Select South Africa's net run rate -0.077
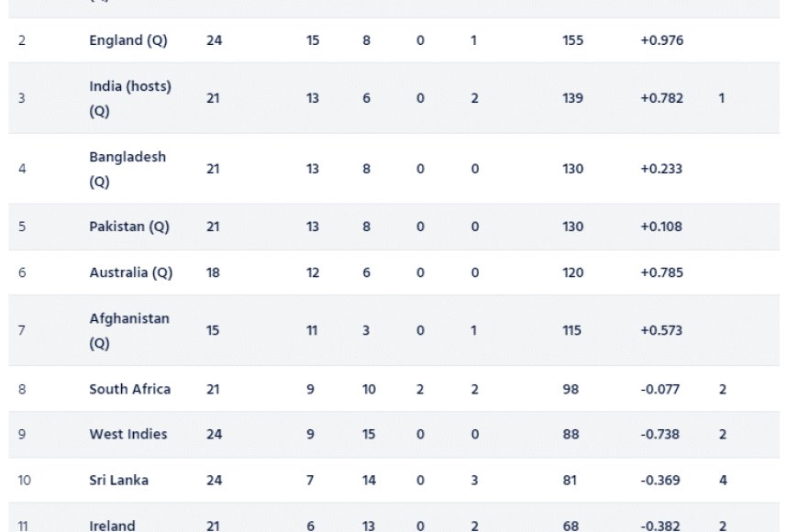 (660, 390)
